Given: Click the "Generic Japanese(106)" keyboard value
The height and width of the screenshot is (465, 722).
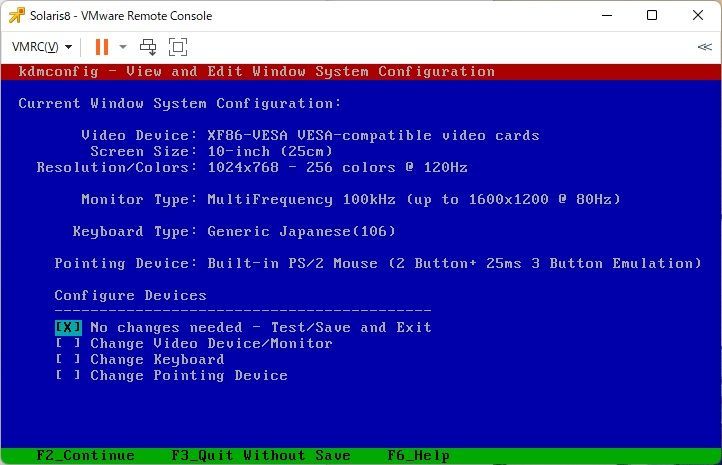Looking at the screenshot, I should (x=301, y=231).
